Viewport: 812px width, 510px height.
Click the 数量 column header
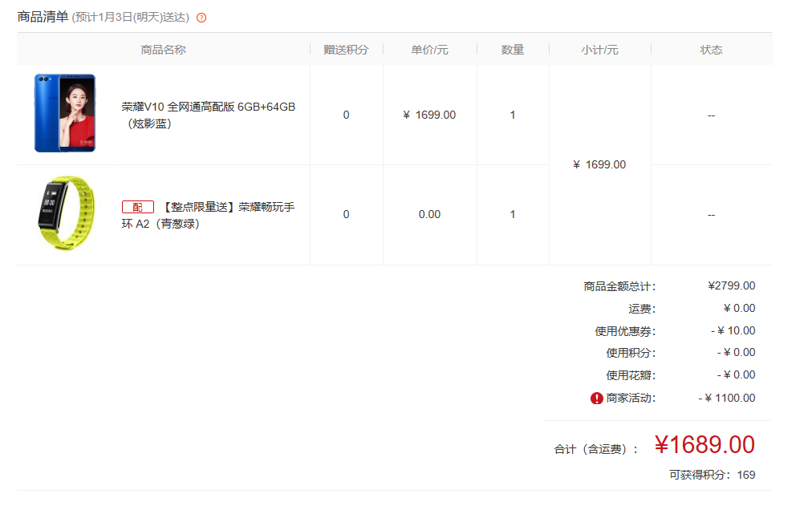tap(512, 50)
